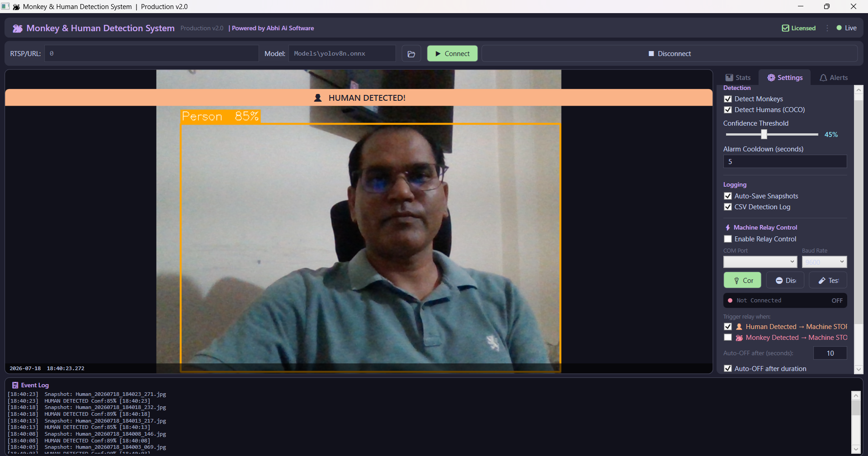Click the 45% confidence value
Screen dimensions: 868x456
point(831,135)
